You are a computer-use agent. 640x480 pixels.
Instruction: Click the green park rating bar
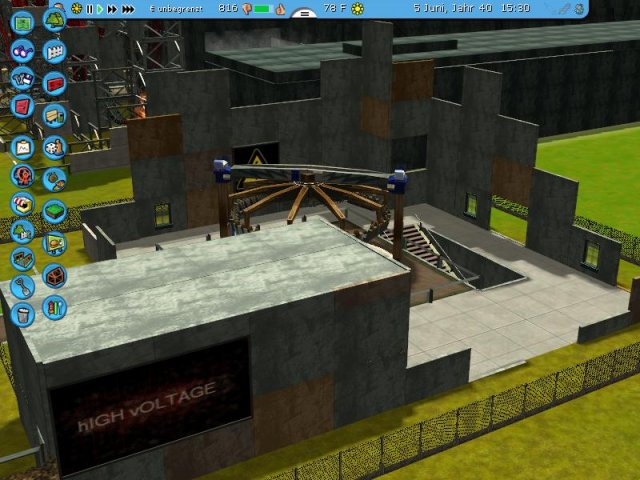(x=264, y=9)
